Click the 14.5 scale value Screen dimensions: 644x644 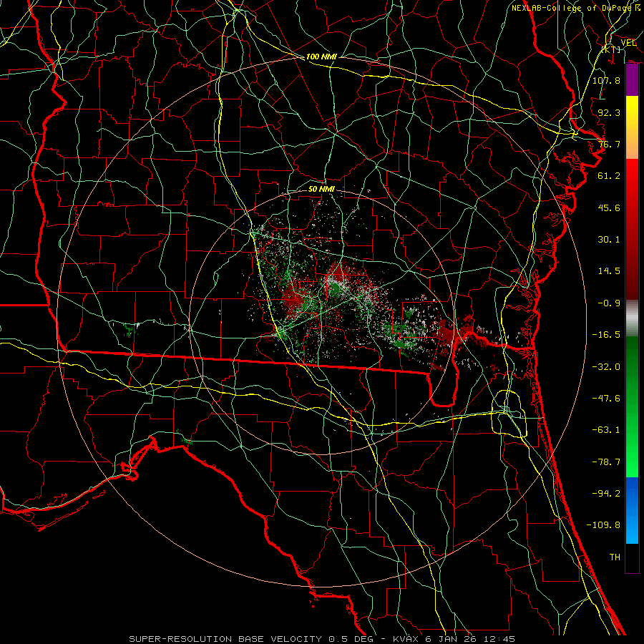(609, 271)
